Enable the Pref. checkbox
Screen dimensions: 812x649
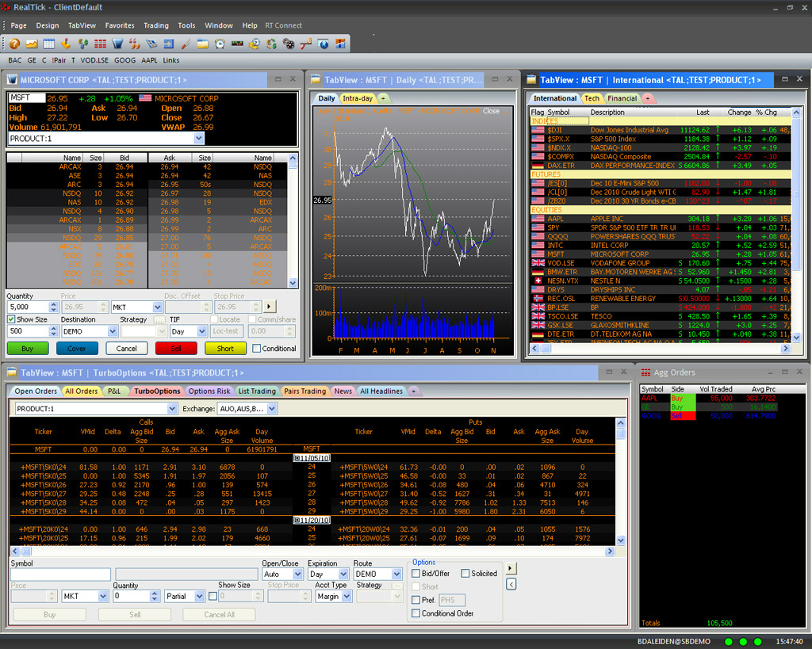[416, 600]
